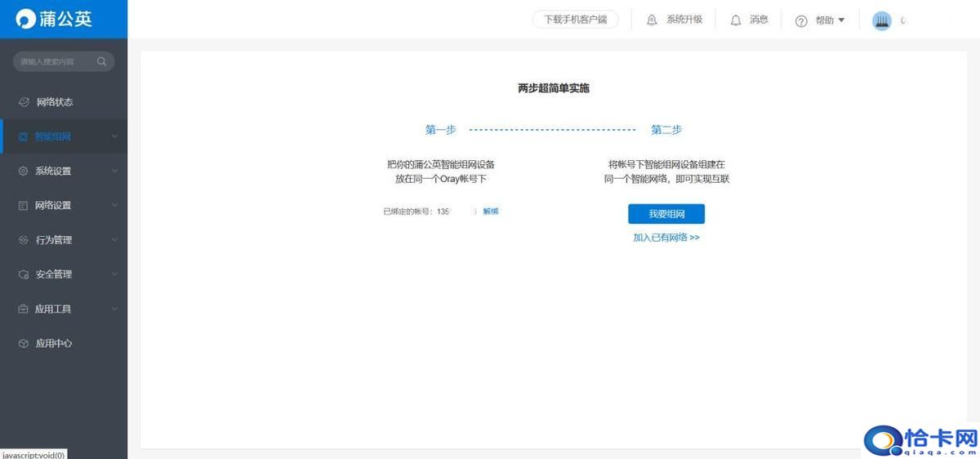Screen dimensions: 980x459
Task: Select the 安全管理 menu item
Action: pyautogui.click(x=54, y=274)
